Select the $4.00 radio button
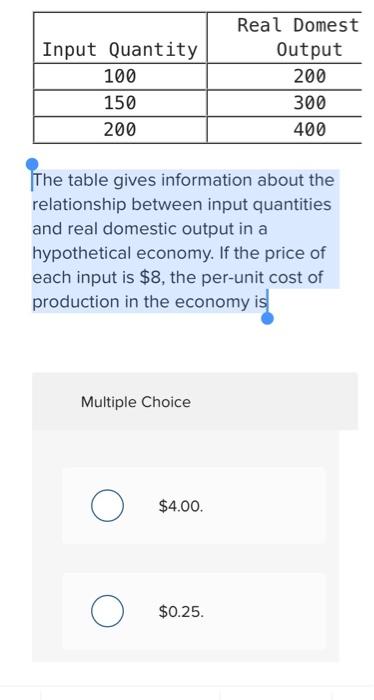 [108, 505]
